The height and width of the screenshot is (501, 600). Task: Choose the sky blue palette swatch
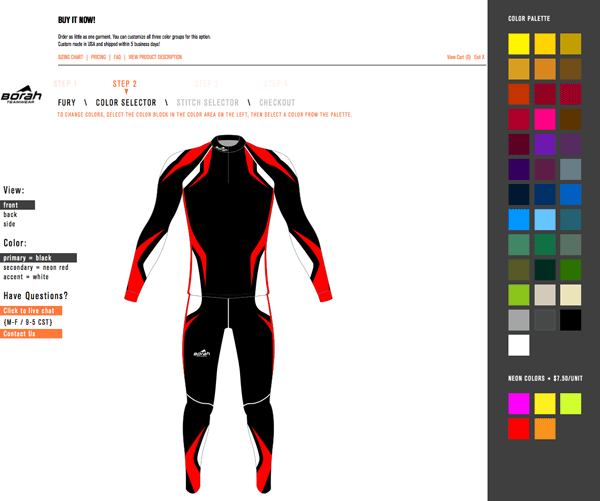[544, 220]
